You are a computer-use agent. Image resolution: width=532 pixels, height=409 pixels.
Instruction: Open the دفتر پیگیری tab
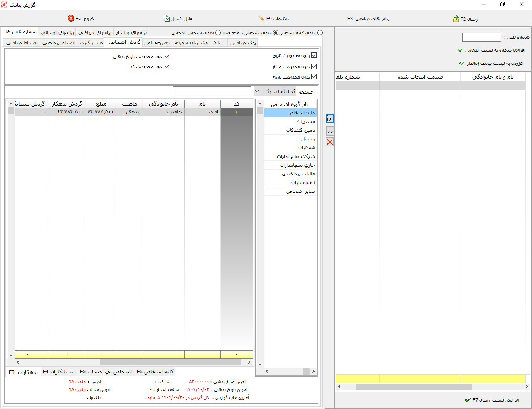click(x=91, y=43)
